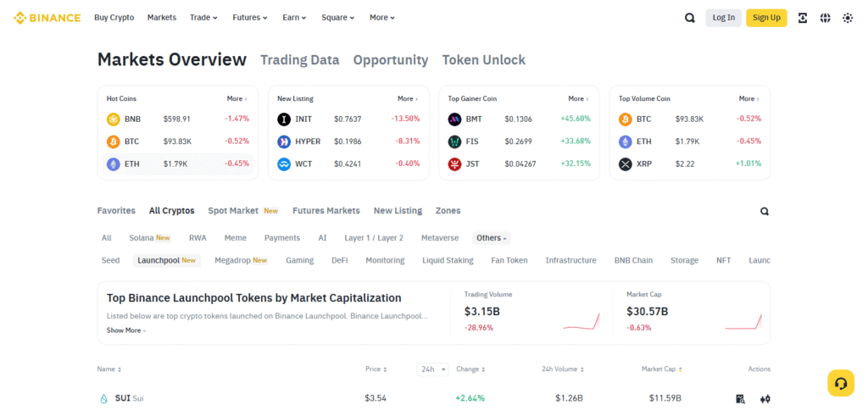
Task: Expand the Futures menu
Action: pos(250,18)
